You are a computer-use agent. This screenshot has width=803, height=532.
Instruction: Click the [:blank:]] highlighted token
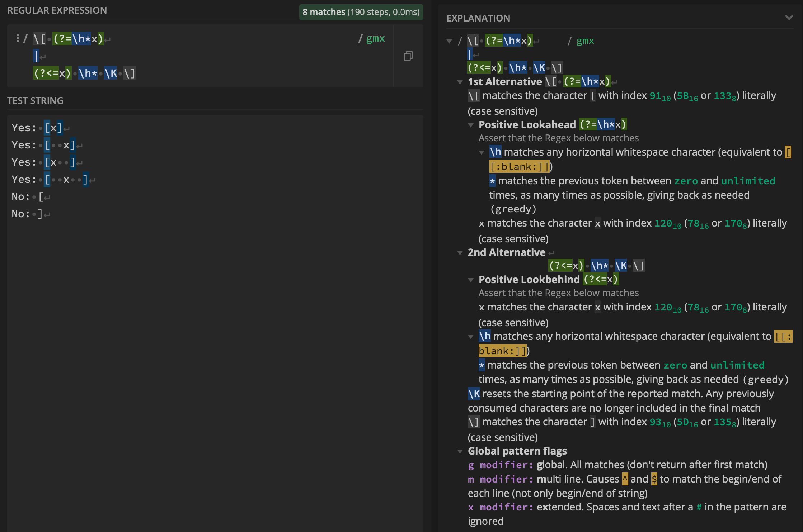517,166
